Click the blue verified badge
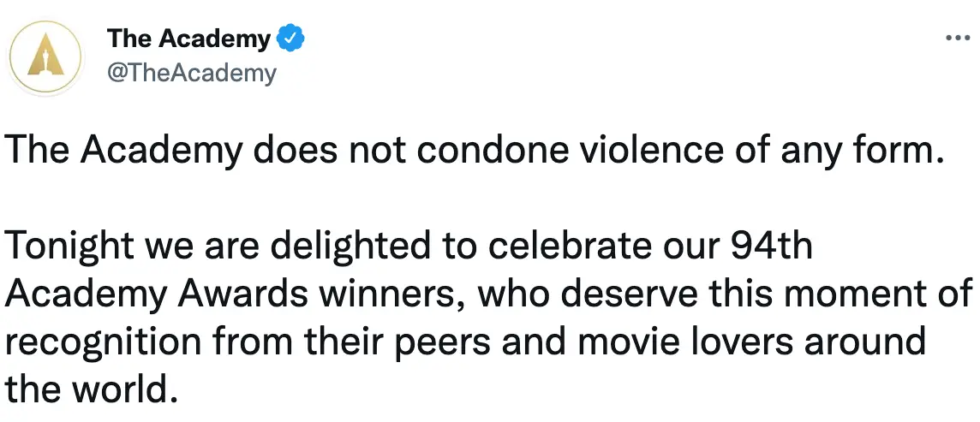 pyautogui.click(x=292, y=39)
